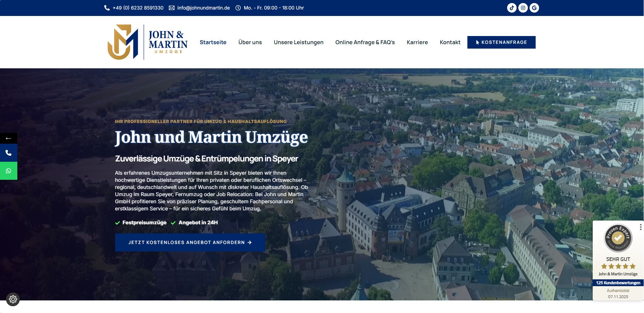Click the SEHR GUT rating text
Screen dimensions: 644x313
click(x=618, y=259)
